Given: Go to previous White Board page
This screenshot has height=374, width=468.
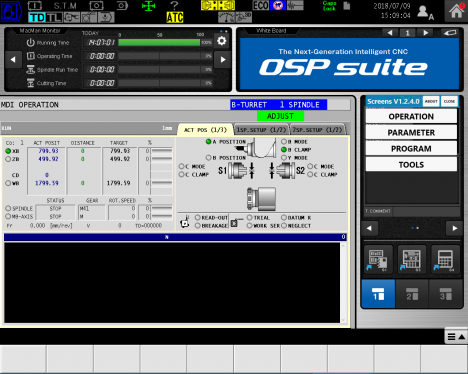Looking at the screenshot, I should (390, 33).
